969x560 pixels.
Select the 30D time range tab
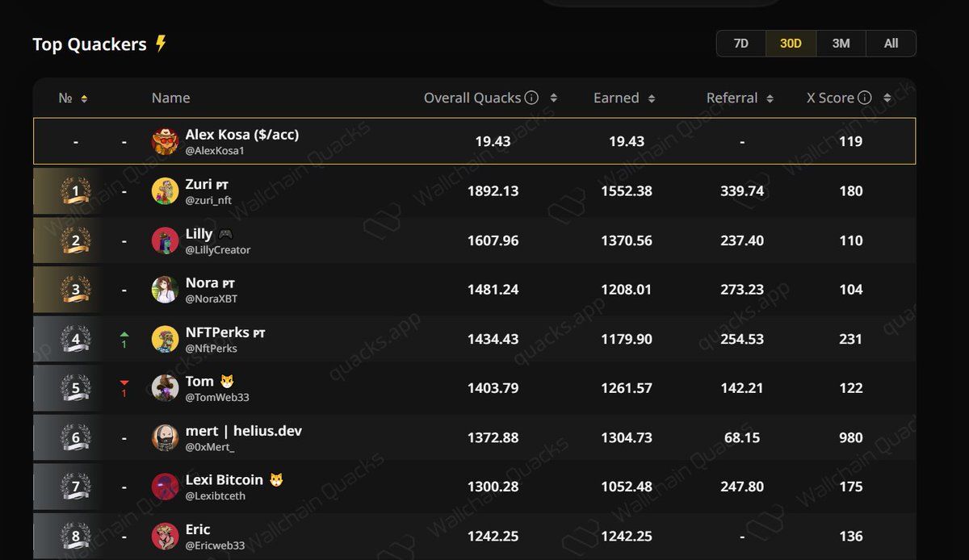(x=791, y=44)
